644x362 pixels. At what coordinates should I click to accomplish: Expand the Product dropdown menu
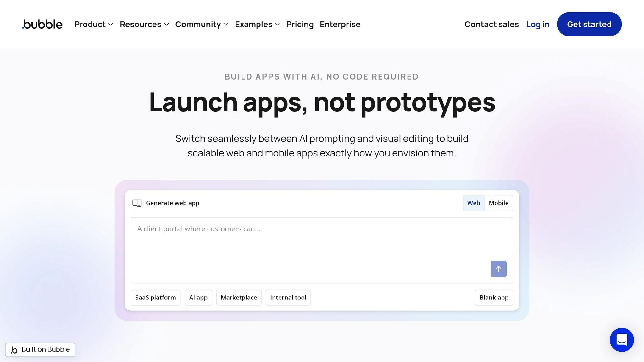pos(93,24)
